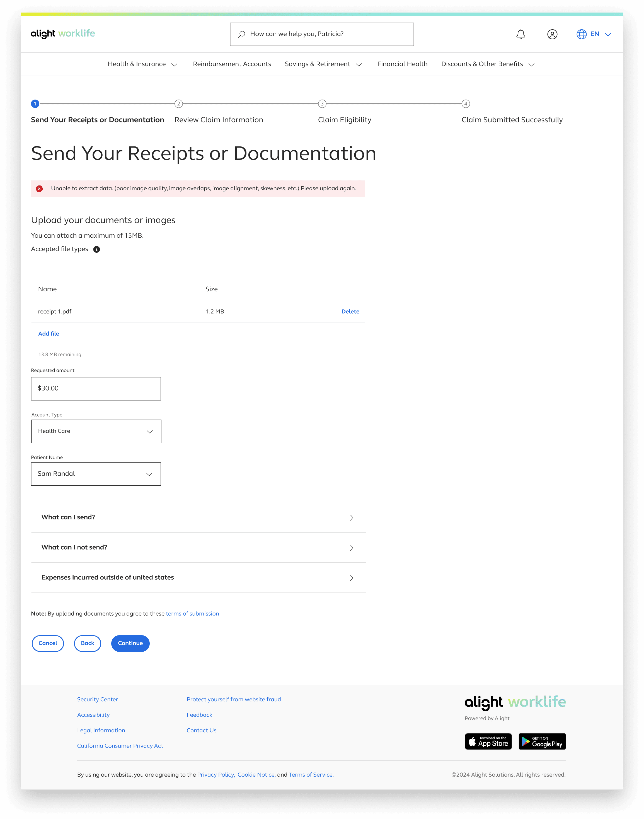Open the Patient Name dropdown

[96, 474]
